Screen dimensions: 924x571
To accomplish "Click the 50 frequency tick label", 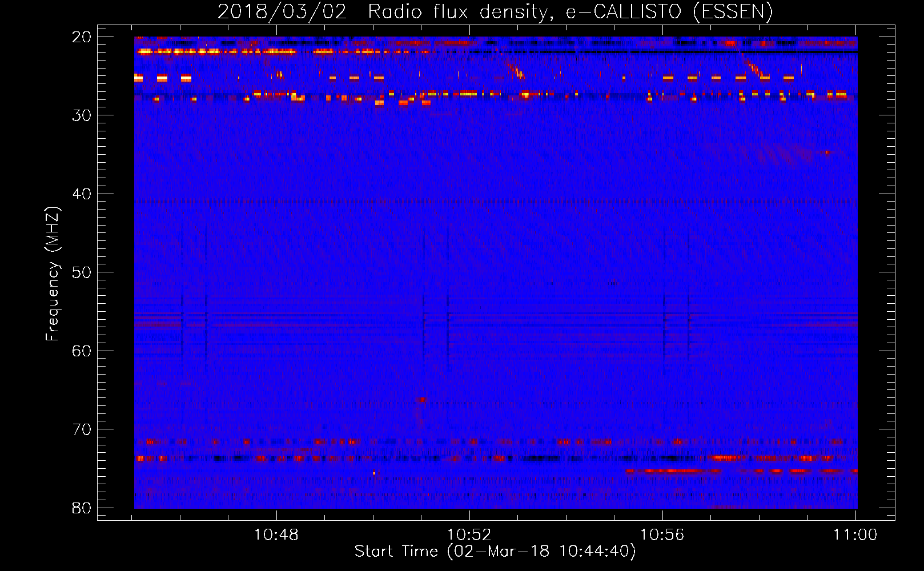I will [x=82, y=272].
